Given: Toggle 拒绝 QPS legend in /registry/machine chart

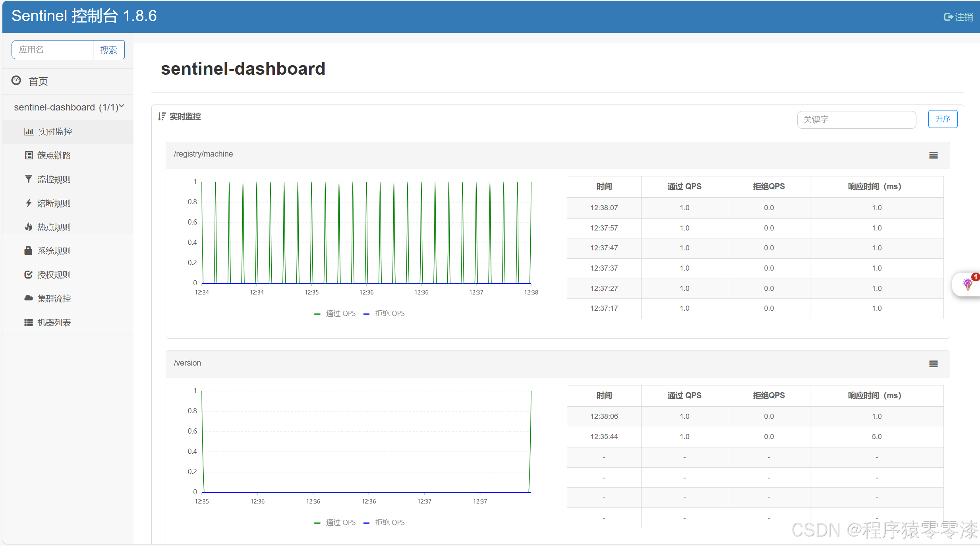Looking at the screenshot, I should pos(384,314).
